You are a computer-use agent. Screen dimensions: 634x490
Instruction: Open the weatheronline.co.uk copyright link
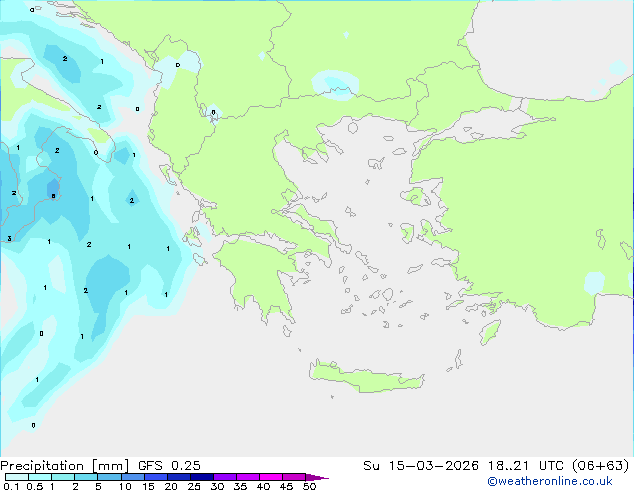point(549,481)
